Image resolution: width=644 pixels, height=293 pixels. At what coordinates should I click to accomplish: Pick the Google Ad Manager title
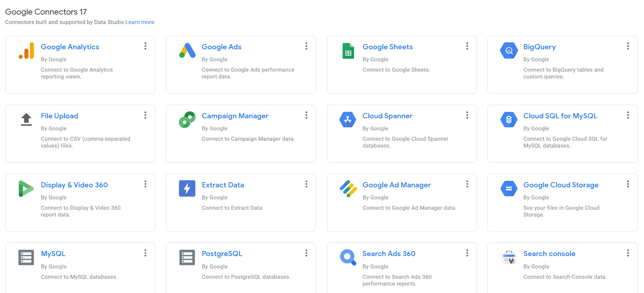coord(396,185)
